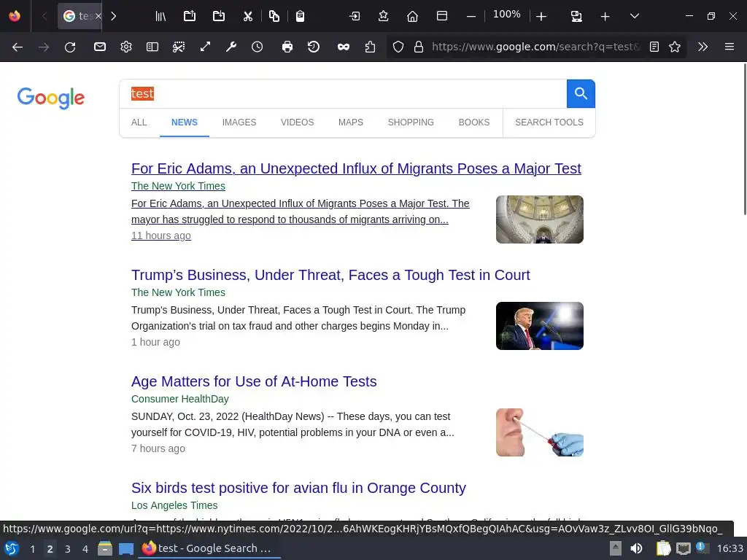Select the NEWS tab
Screen dimensions: 747x560
pos(185,122)
